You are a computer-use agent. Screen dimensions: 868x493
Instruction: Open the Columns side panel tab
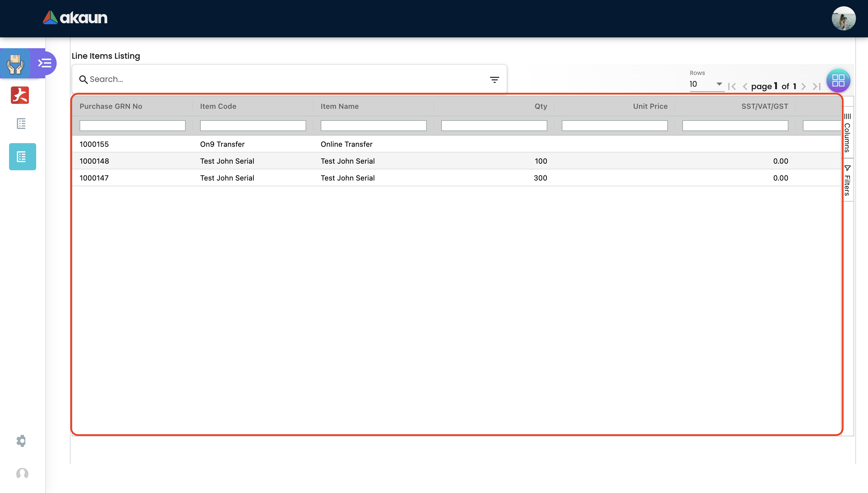pos(847,133)
